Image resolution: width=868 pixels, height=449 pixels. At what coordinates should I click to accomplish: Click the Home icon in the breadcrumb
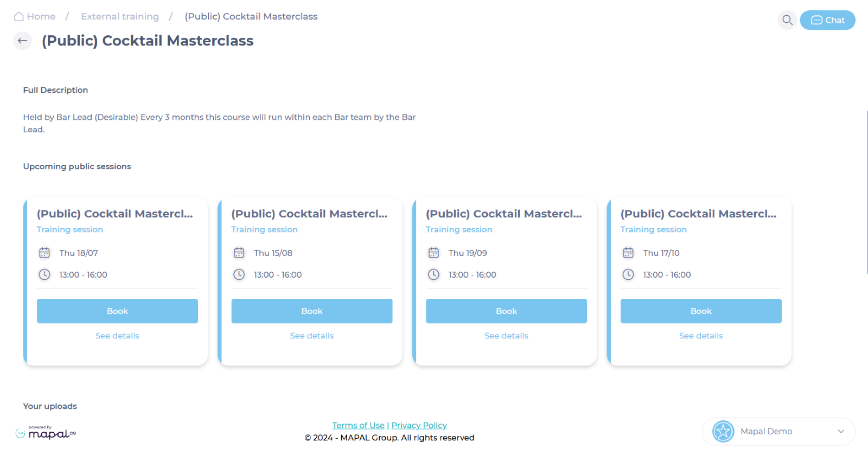click(19, 16)
